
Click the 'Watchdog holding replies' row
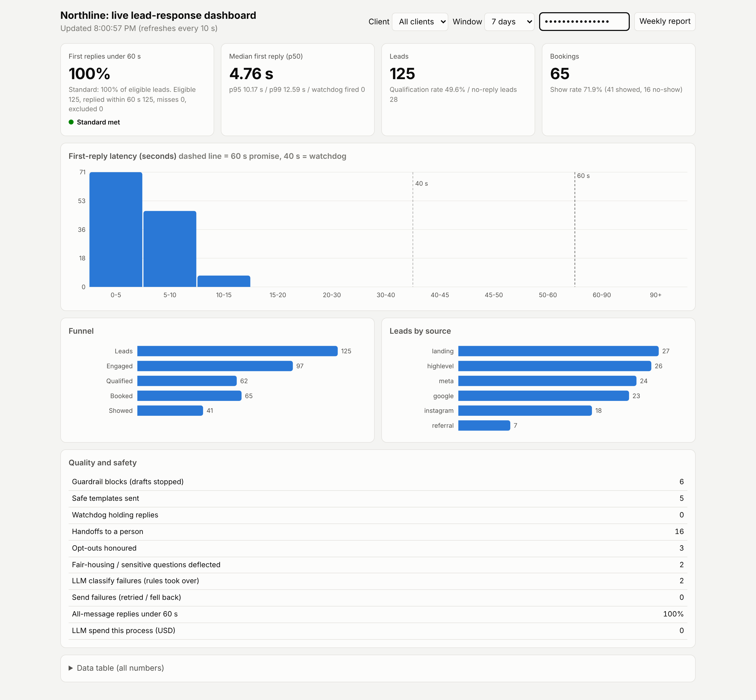(378, 515)
